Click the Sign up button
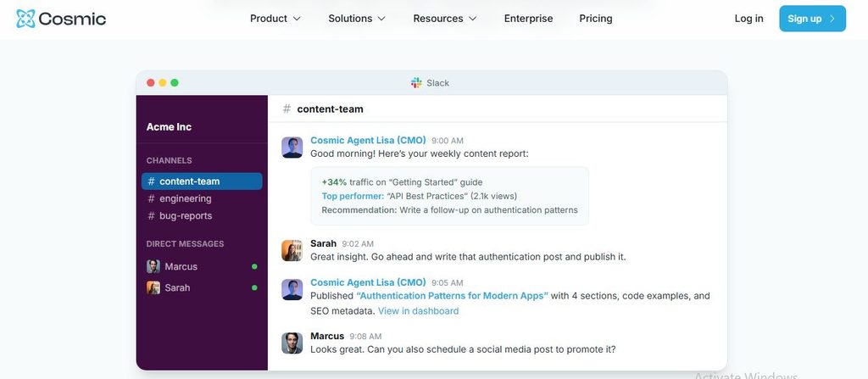 click(812, 19)
